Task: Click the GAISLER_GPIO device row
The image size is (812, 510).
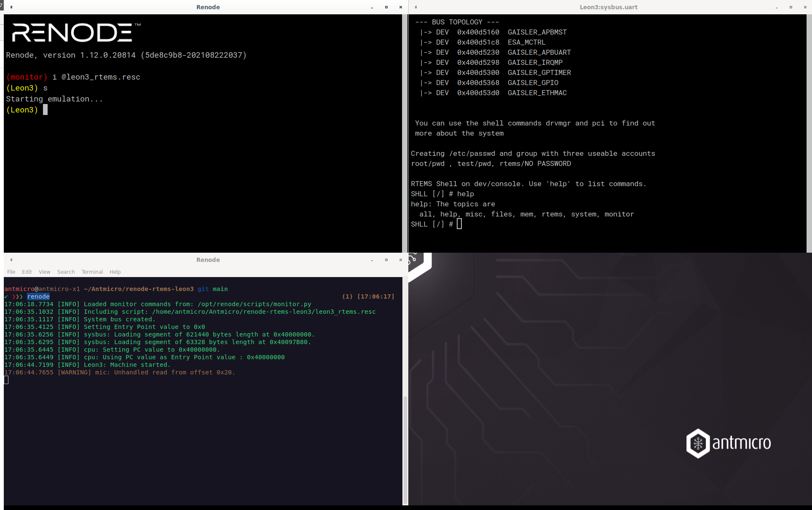Action: 489,83
